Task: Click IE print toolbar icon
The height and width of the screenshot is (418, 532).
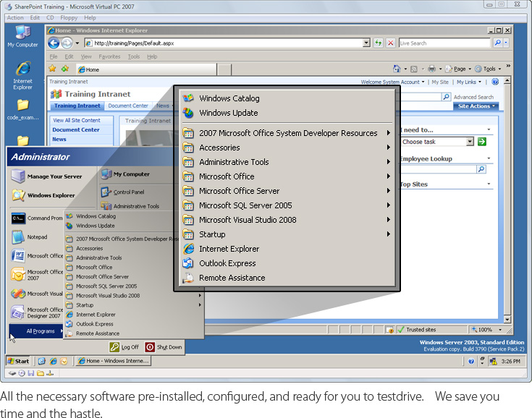Action: point(431,69)
